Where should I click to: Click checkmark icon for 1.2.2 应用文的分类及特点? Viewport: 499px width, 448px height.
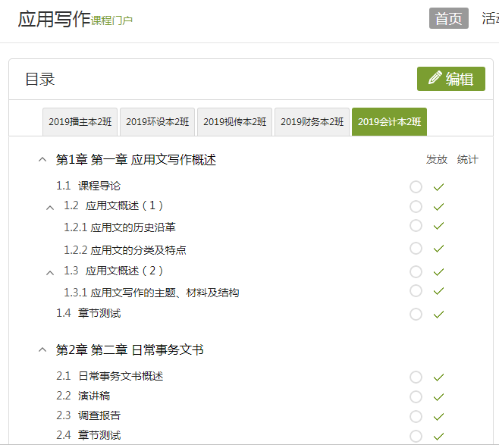coord(438,249)
